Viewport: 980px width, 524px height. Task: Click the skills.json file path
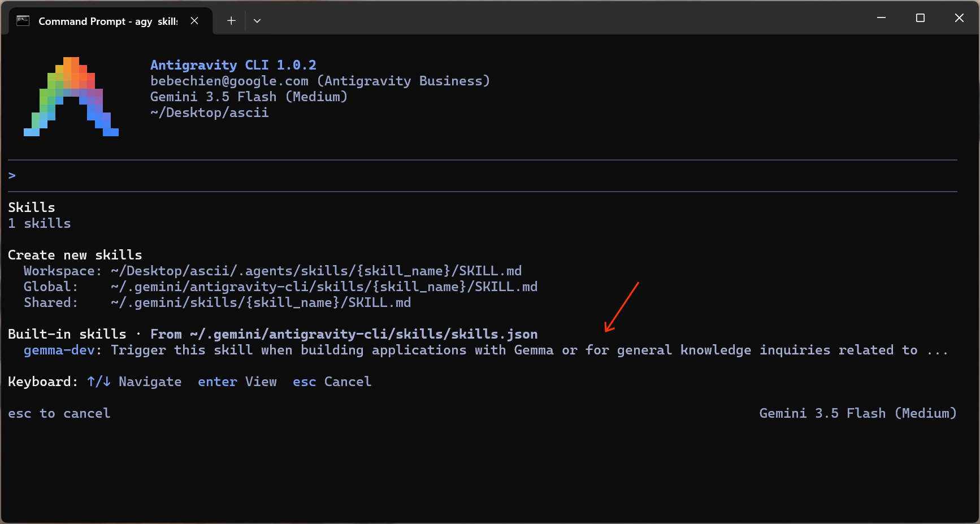pyautogui.click(x=364, y=335)
